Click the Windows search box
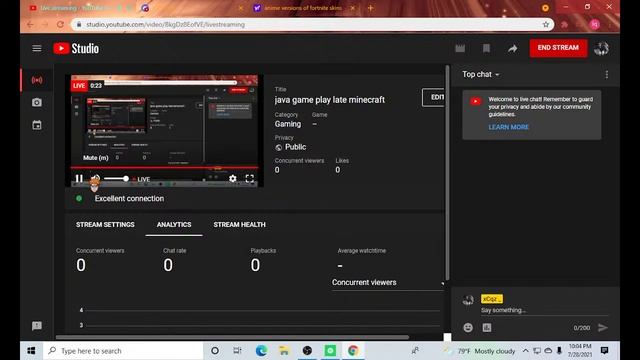The image size is (640, 360). tap(123, 351)
